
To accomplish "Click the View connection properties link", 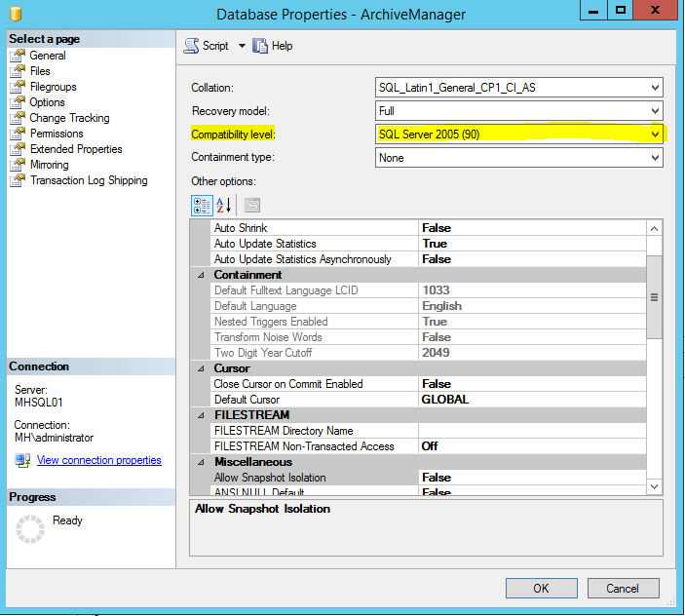I will [x=98, y=460].
